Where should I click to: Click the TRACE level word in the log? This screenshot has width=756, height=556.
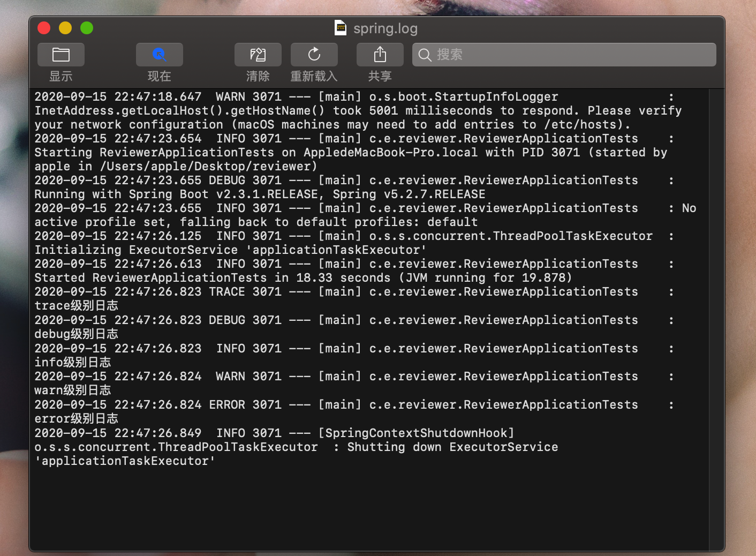[227, 292]
